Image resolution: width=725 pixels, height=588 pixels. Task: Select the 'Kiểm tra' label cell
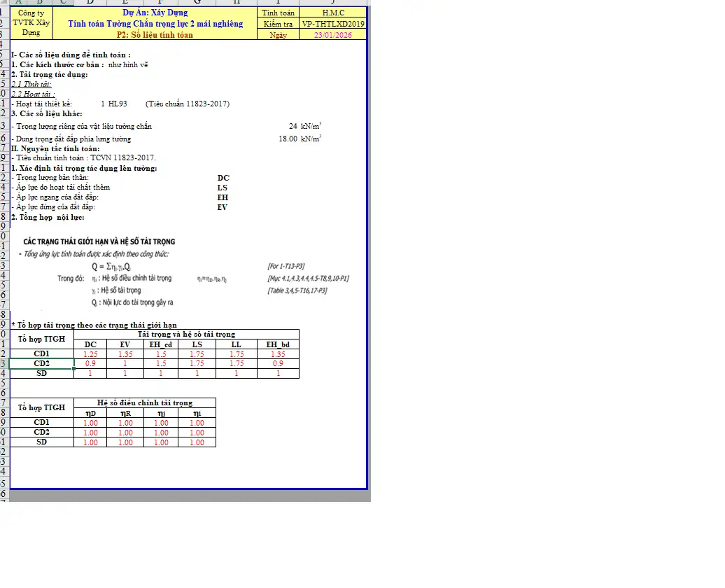click(278, 24)
